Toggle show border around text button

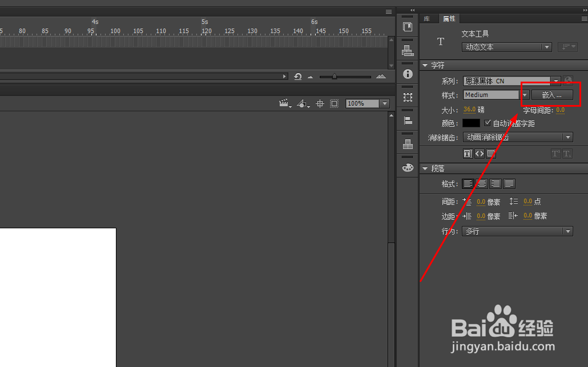click(x=492, y=154)
